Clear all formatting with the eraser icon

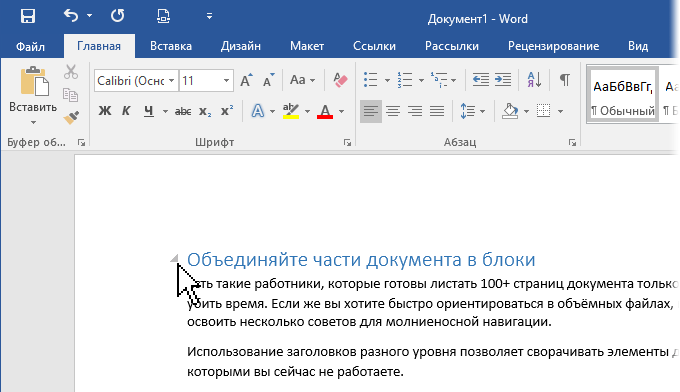(x=340, y=80)
